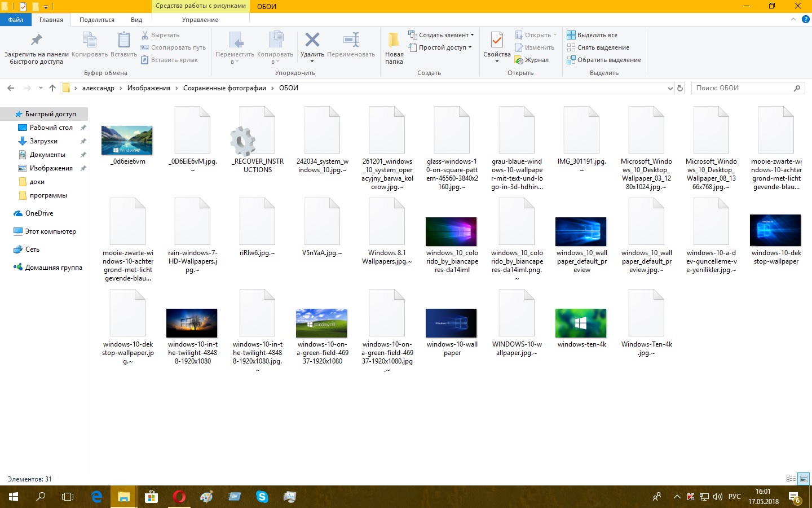Screen dimensions: 812x508
Task: Click the refresh button beside address bar
Action: coord(680,88)
